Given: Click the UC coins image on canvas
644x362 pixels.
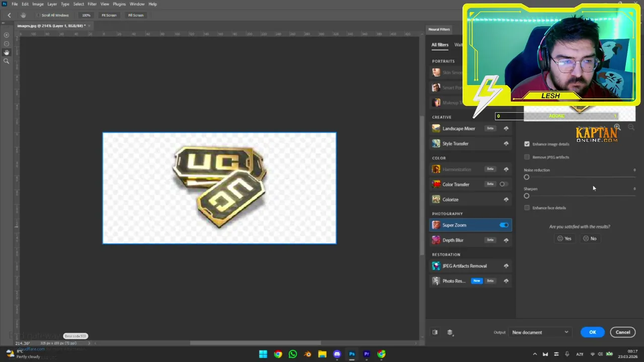Looking at the screenshot, I should (x=219, y=186).
